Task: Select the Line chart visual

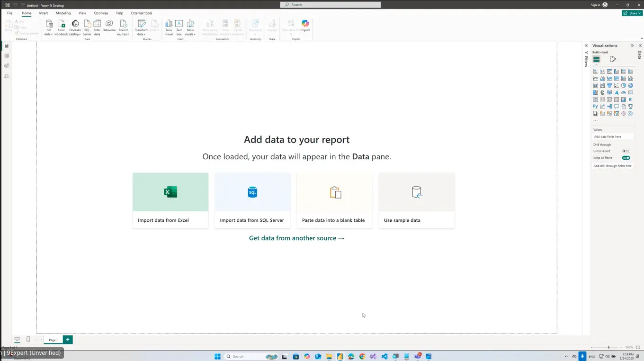Action: (x=595, y=79)
